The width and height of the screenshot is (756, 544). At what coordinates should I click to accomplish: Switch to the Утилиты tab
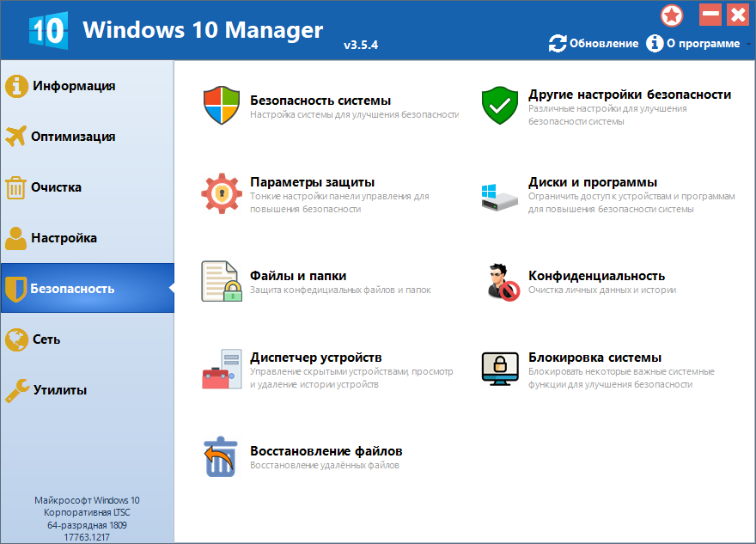click(60, 389)
